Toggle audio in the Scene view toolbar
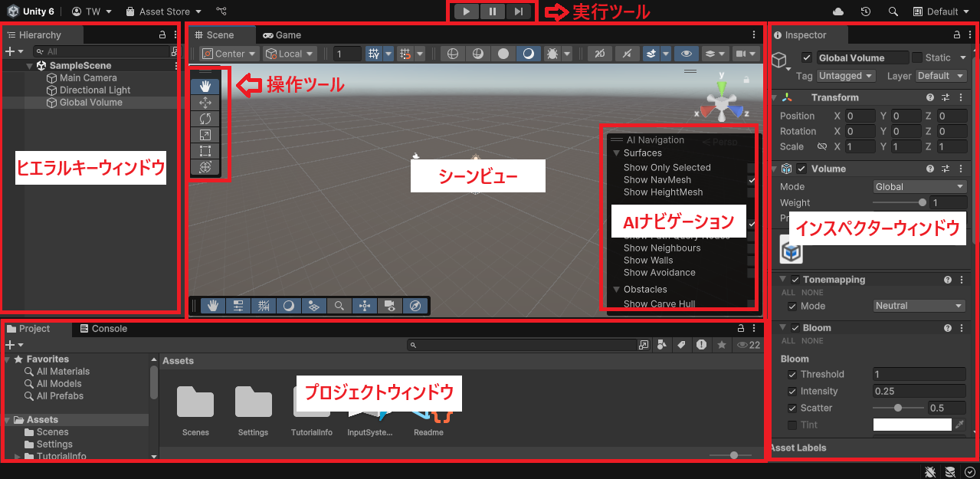 (627, 53)
